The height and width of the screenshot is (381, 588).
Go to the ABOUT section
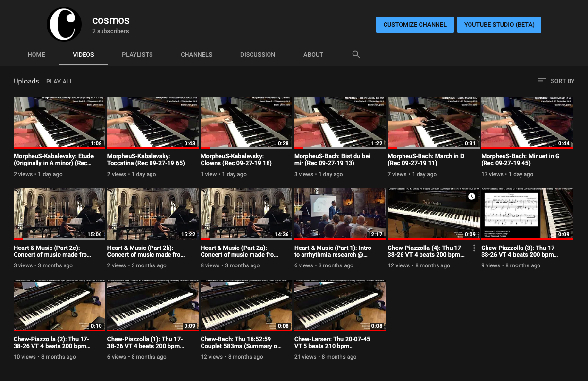(313, 54)
